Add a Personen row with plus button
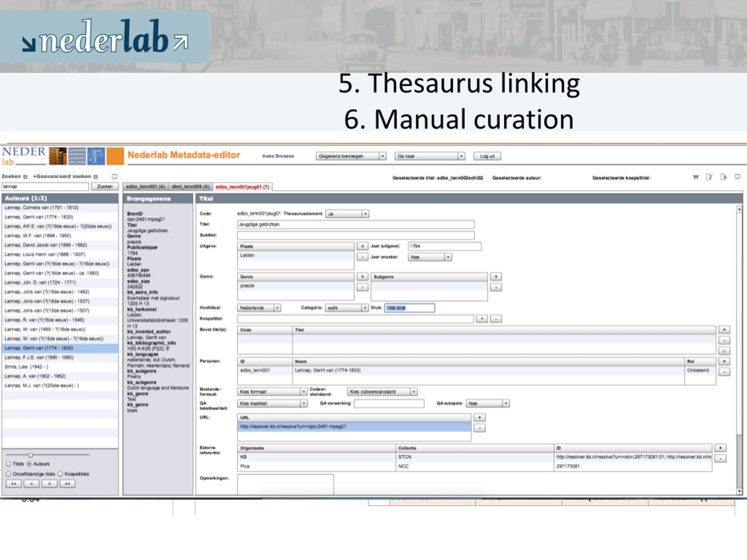747x560 pixels. click(724, 361)
